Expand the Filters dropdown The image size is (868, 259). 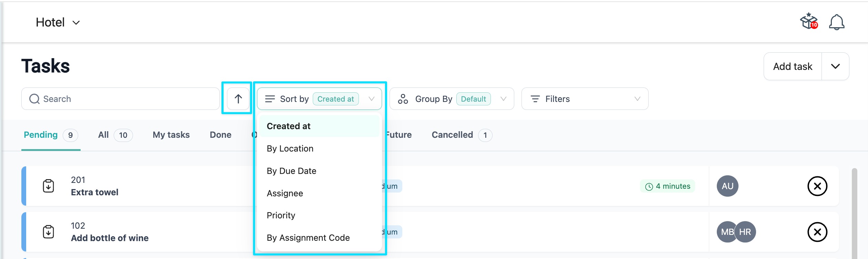pyautogui.click(x=585, y=99)
